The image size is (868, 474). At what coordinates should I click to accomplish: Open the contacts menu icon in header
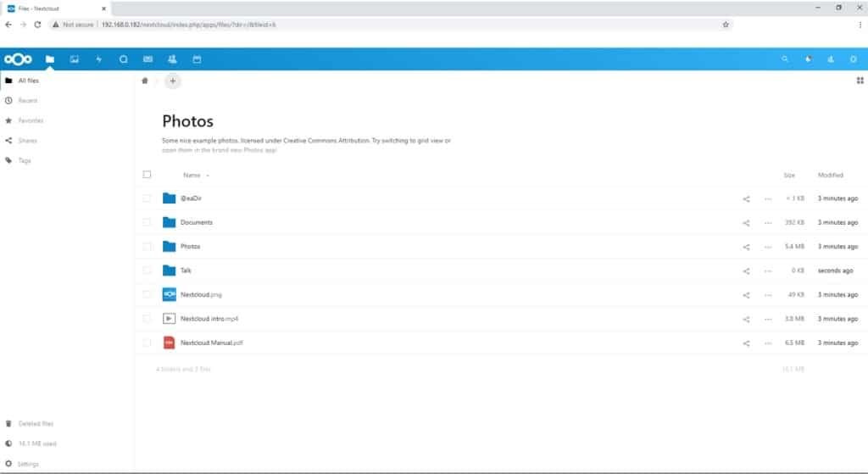click(831, 59)
